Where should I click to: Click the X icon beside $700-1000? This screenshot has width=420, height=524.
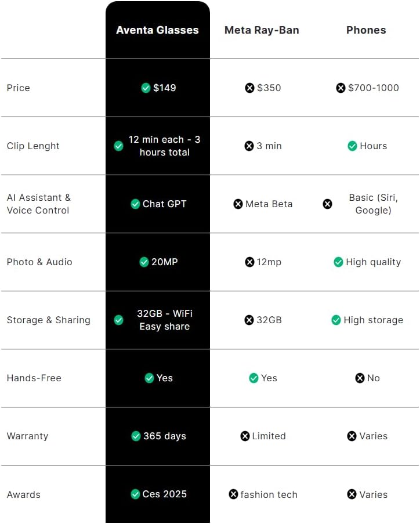click(341, 88)
